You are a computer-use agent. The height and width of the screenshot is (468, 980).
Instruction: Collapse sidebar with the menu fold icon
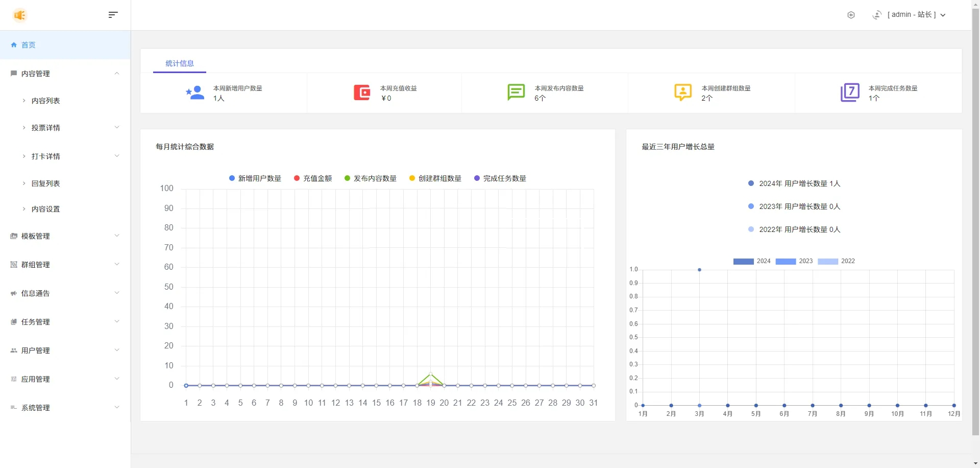(x=113, y=15)
